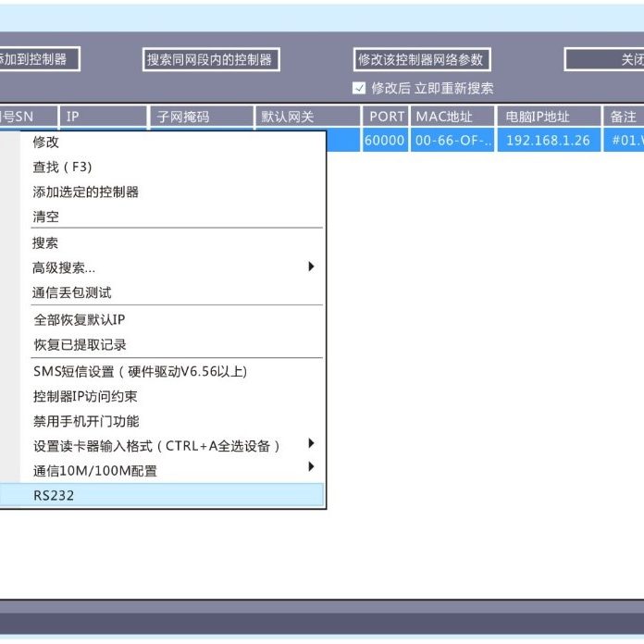Sort by the MAC地址 column header
This screenshot has width=644, height=644.
452,117
